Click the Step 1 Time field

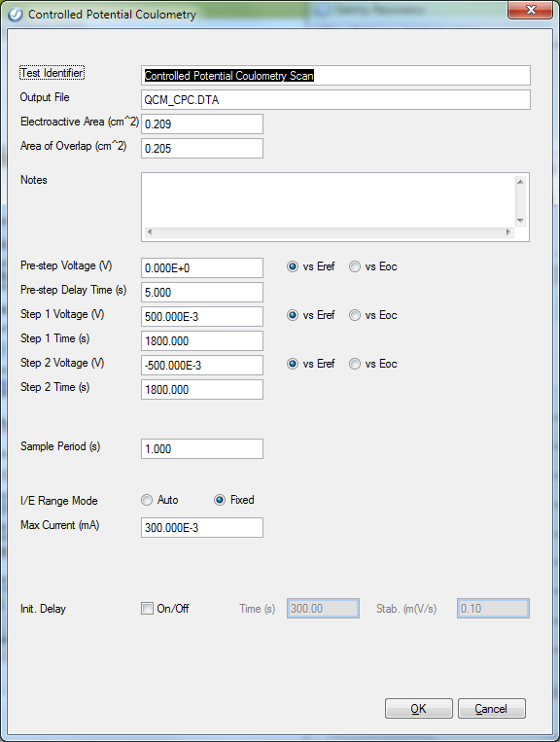click(x=202, y=340)
